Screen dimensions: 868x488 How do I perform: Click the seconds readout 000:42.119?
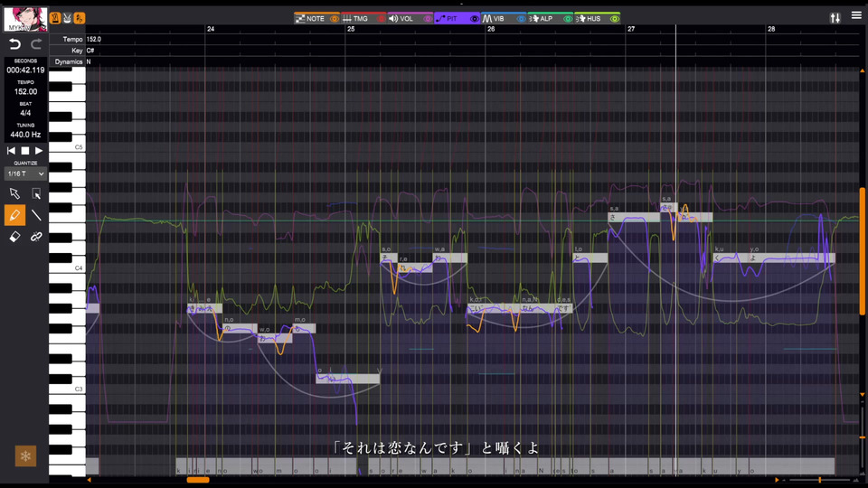[x=25, y=70]
